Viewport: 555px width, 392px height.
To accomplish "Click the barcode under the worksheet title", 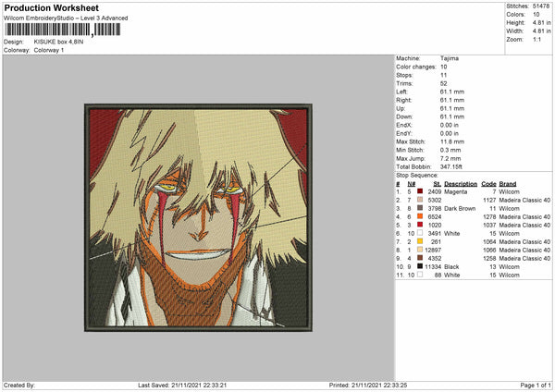I will click(63, 30).
